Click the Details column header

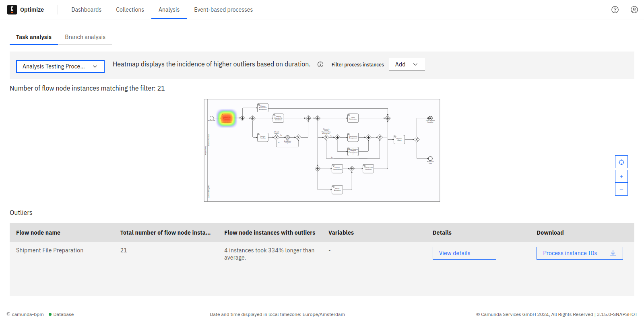tap(442, 233)
